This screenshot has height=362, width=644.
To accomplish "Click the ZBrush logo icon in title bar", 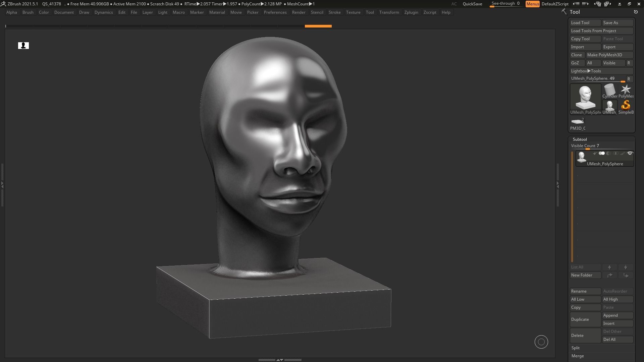I will click(x=3, y=4).
